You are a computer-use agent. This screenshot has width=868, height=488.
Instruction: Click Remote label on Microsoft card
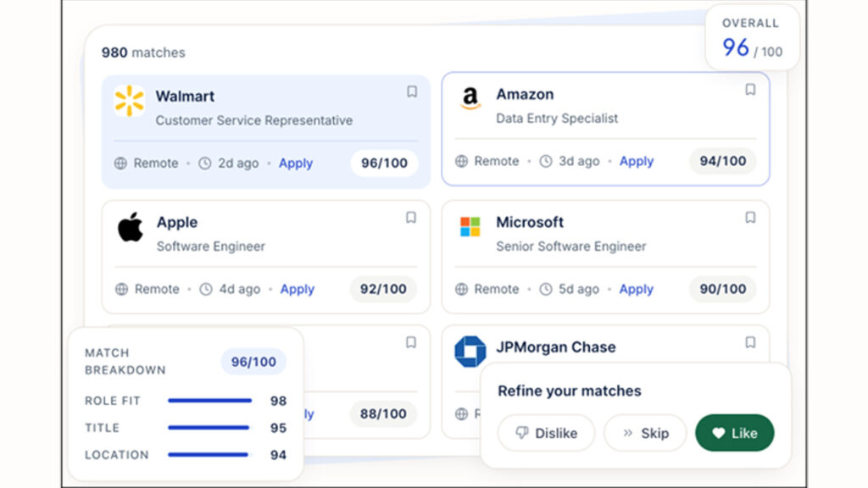(x=497, y=289)
